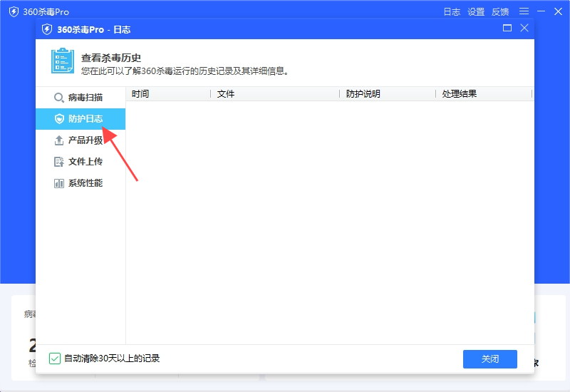Open the hamburger menu in main window
570x392 pixels.
coord(524,11)
